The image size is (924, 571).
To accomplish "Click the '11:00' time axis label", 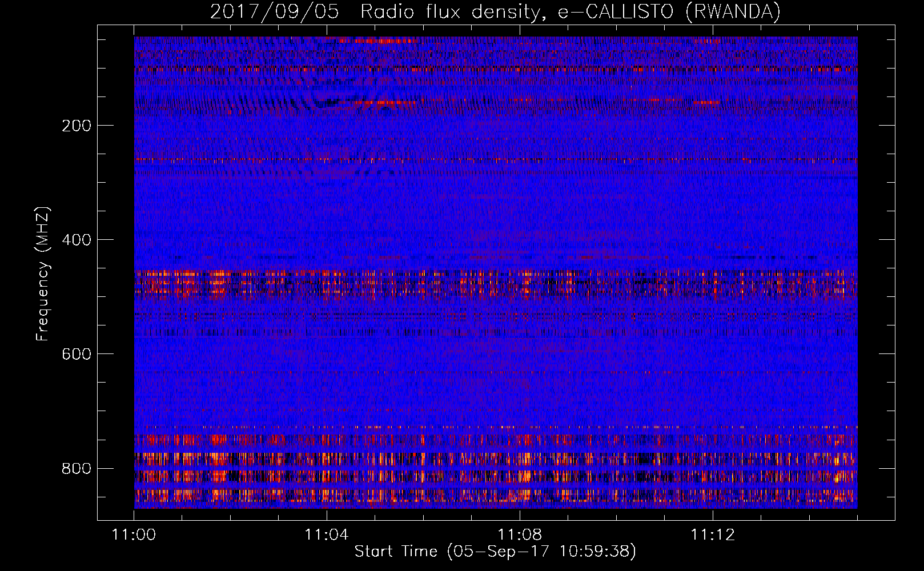I will (134, 535).
